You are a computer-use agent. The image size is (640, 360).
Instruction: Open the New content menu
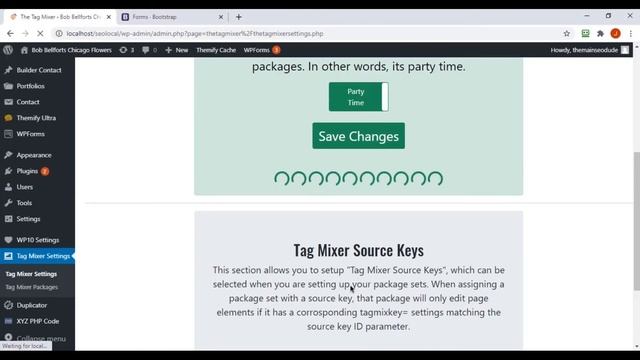coord(177,50)
